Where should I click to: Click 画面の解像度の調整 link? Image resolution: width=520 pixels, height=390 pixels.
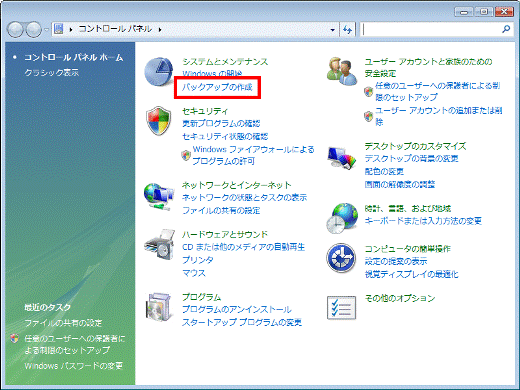coord(400,184)
